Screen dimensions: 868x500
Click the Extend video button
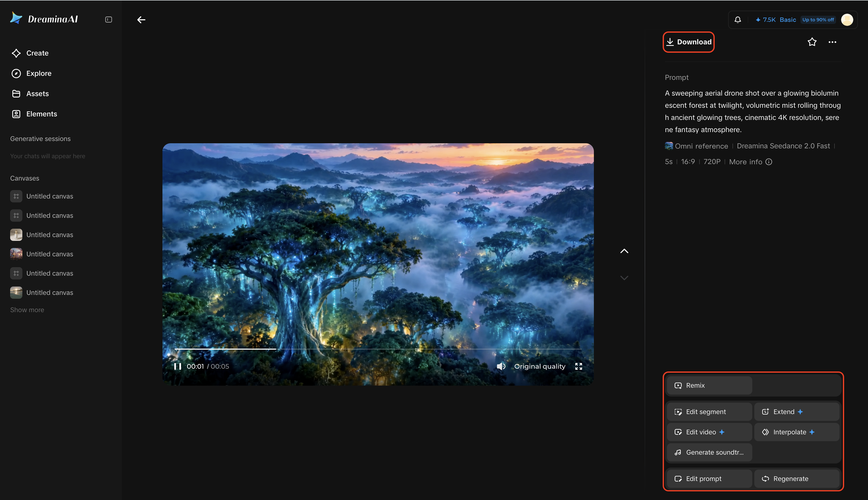[x=796, y=412]
